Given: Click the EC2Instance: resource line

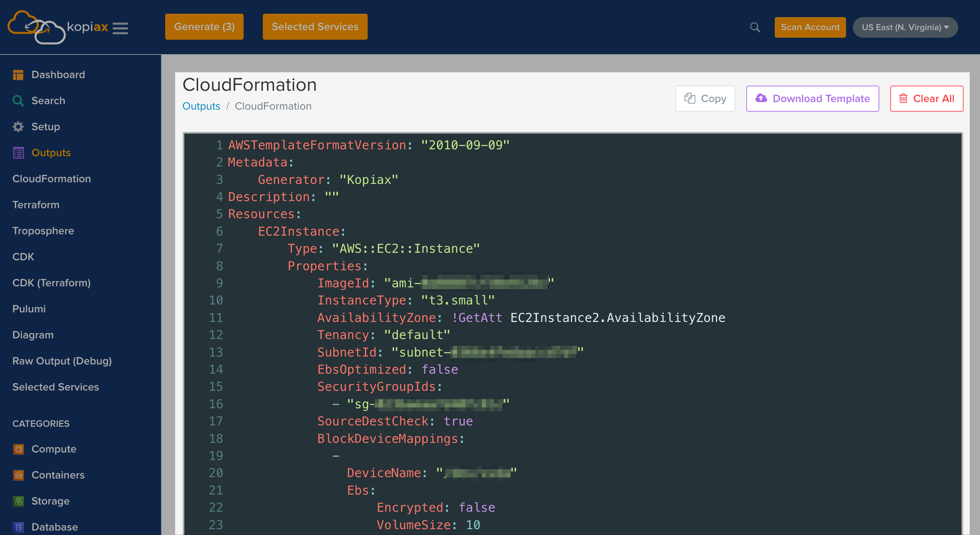Looking at the screenshot, I should tap(302, 232).
